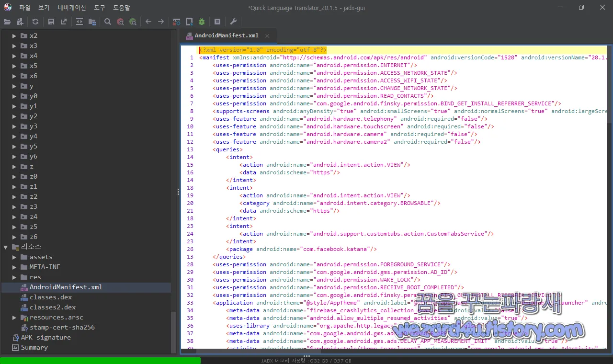Start the debugger with green bug icon
This screenshot has width=613, height=364.
(202, 22)
